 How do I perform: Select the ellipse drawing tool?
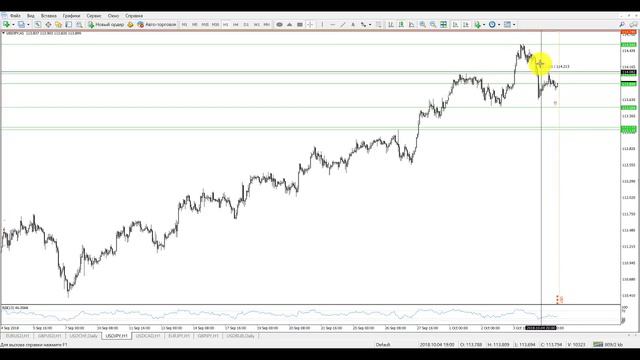(x=280, y=24)
